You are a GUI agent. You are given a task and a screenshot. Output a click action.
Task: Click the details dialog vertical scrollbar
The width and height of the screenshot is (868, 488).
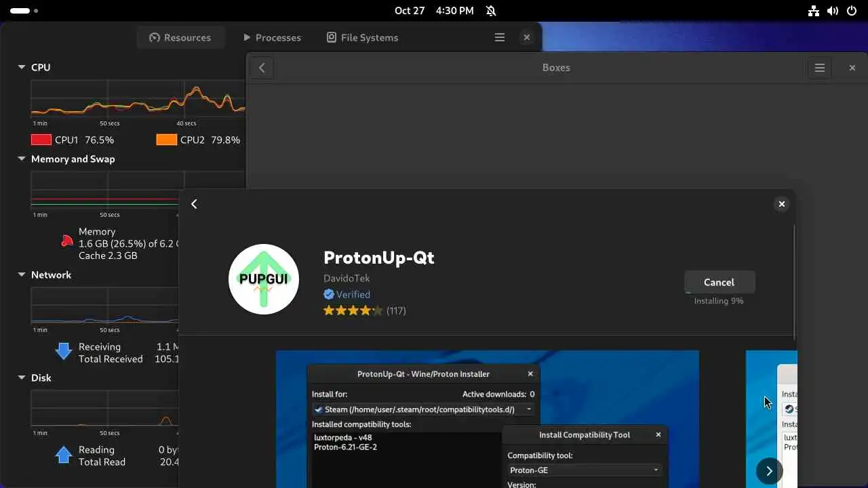794,281
